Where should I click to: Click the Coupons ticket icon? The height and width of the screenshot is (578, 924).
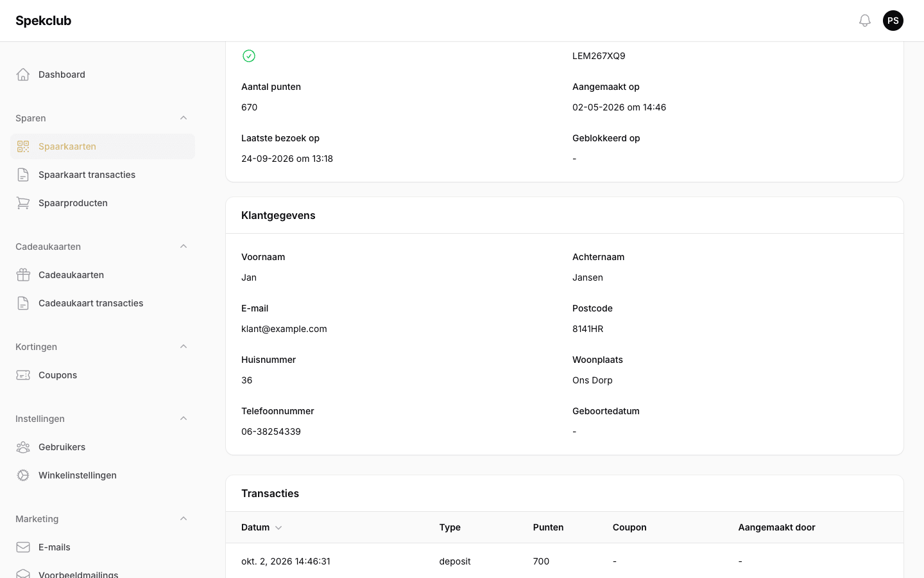click(x=23, y=375)
